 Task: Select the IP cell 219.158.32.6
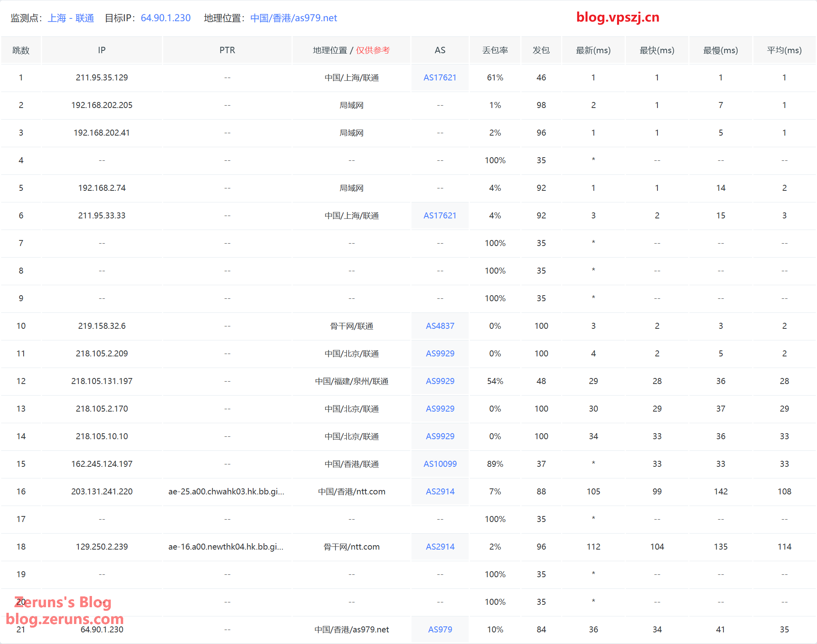pos(102,326)
